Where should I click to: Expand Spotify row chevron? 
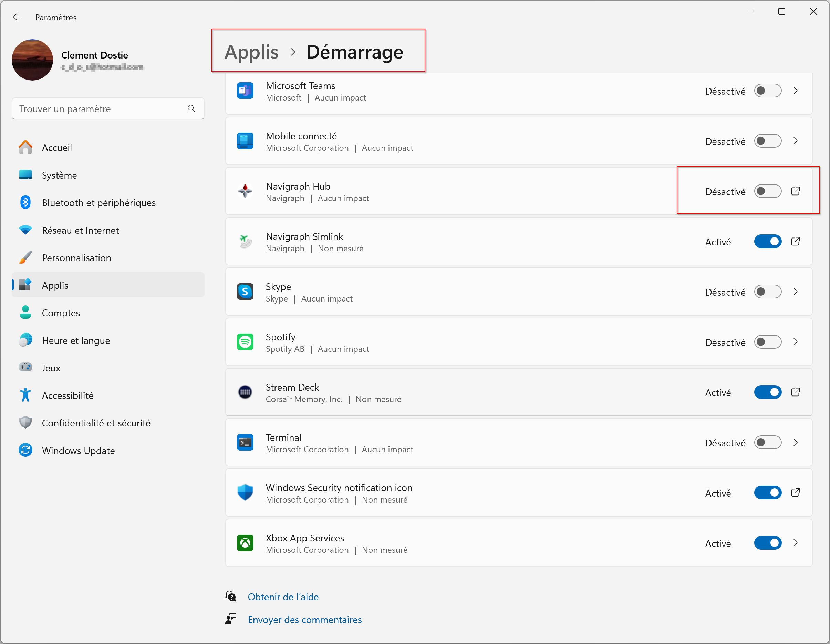pyautogui.click(x=796, y=342)
